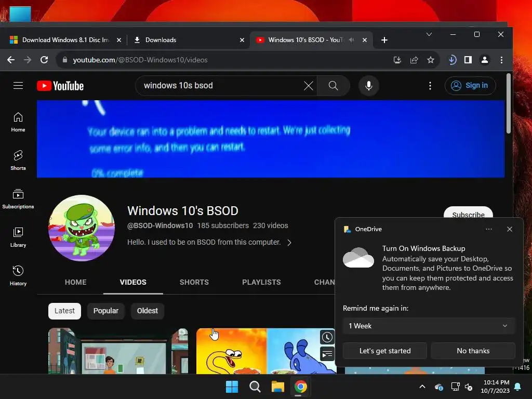Viewport: 532px width, 399px height.
Task: Click the YouTube logo
Action: pyautogui.click(x=60, y=86)
